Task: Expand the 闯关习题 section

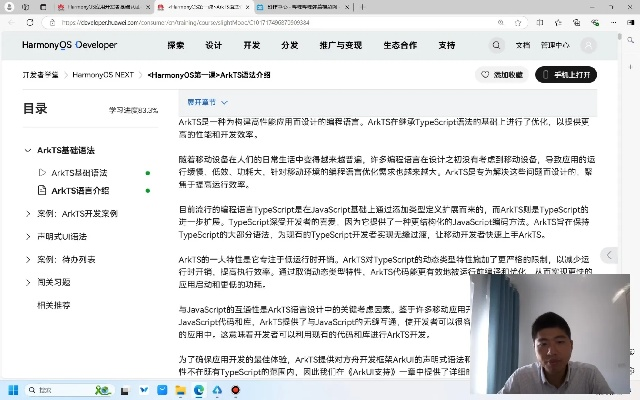Action: click(x=28, y=282)
